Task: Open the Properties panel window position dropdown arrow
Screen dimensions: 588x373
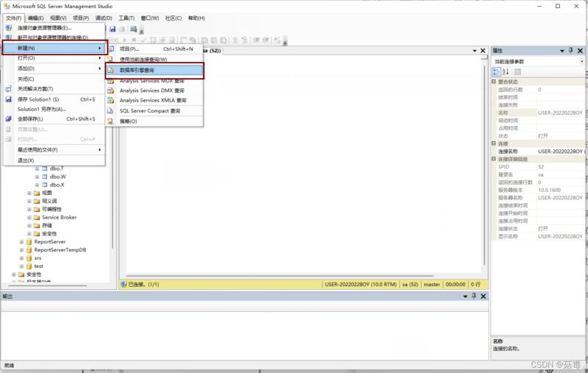Action: click(x=562, y=51)
